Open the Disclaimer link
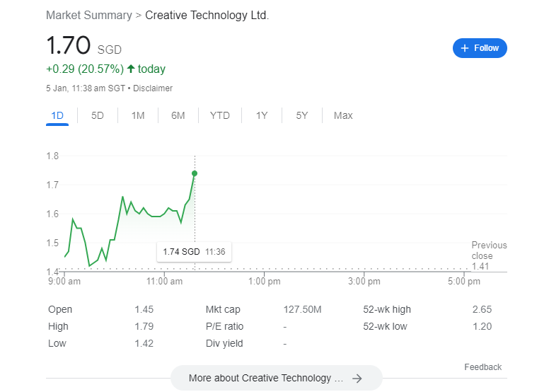This screenshot has width=549, height=392. pyautogui.click(x=153, y=88)
